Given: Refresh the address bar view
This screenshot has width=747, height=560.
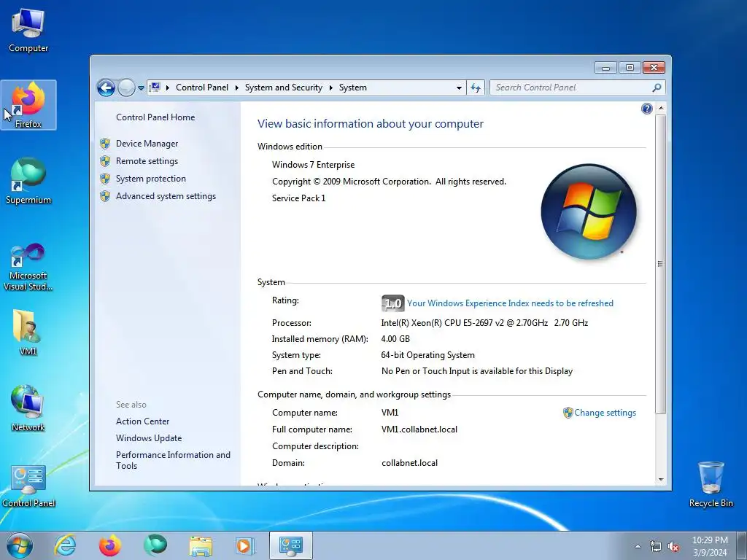Looking at the screenshot, I should tap(476, 87).
